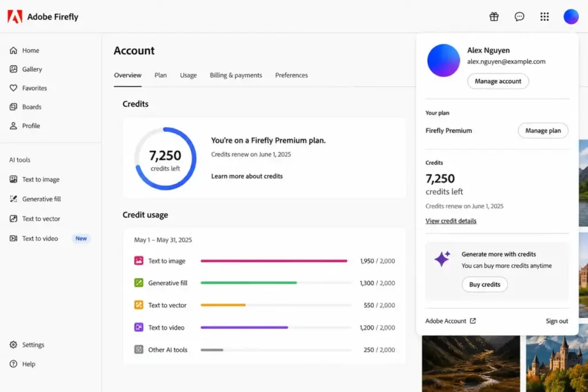
Task: Switch to the Plan tab
Action: tap(161, 75)
